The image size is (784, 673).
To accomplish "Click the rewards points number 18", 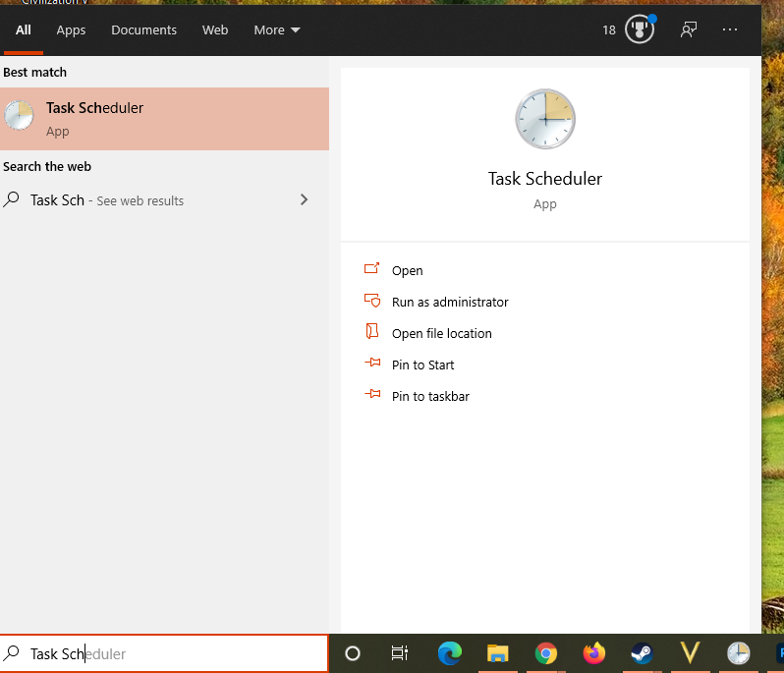I will pyautogui.click(x=608, y=30).
